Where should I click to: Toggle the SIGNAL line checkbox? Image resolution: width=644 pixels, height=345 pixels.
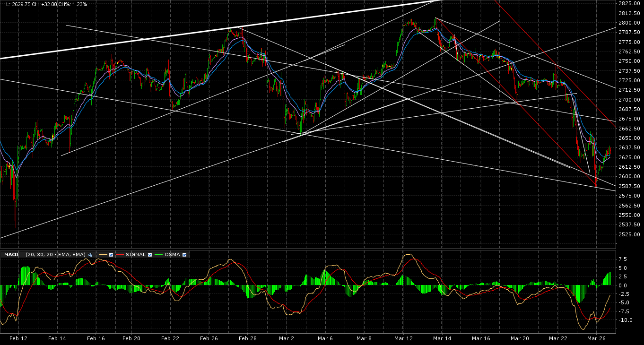[x=150, y=255]
